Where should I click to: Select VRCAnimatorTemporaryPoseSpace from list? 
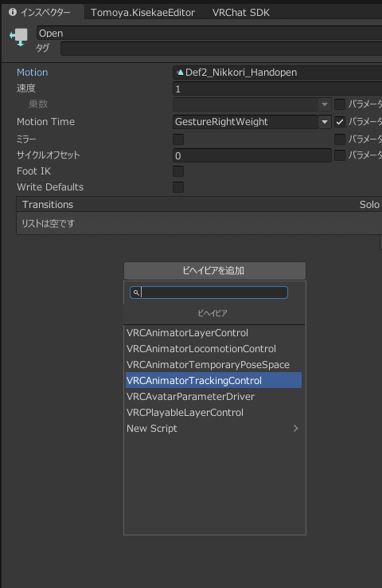[x=213, y=364]
